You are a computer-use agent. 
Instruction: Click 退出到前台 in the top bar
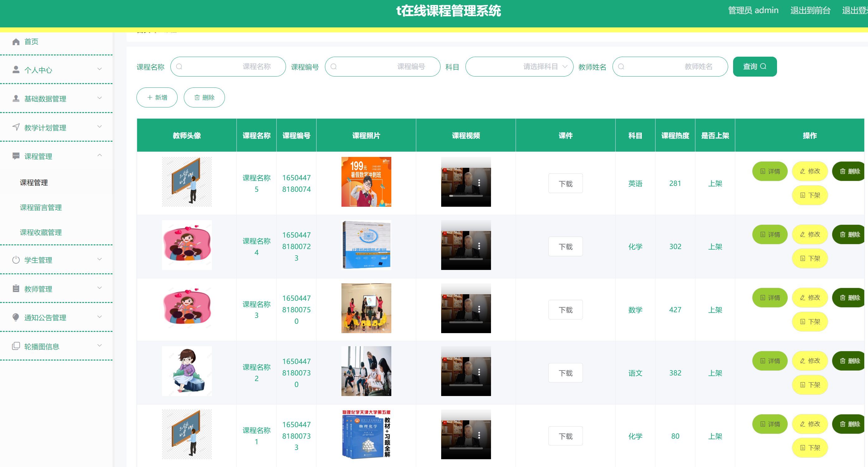tap(810, 10)
